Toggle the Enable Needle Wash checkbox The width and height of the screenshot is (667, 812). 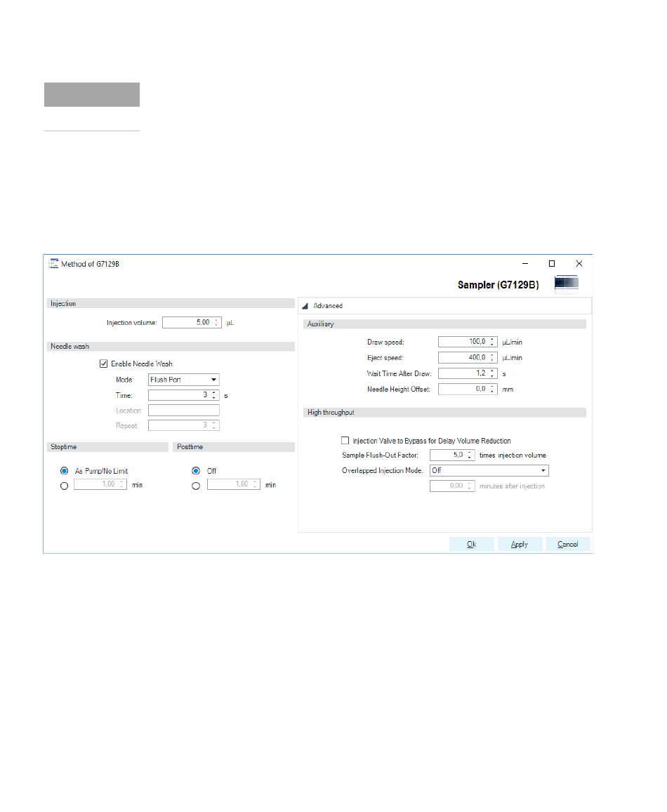[x=104, y=364]
